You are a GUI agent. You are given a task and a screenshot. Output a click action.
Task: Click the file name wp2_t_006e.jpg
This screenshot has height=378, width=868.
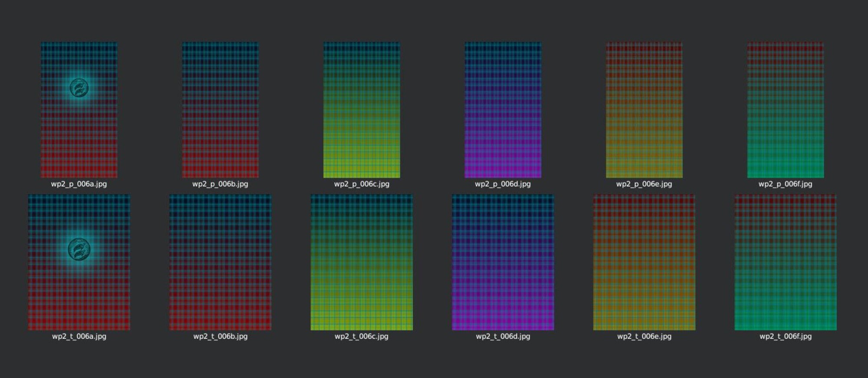[644, 336]
